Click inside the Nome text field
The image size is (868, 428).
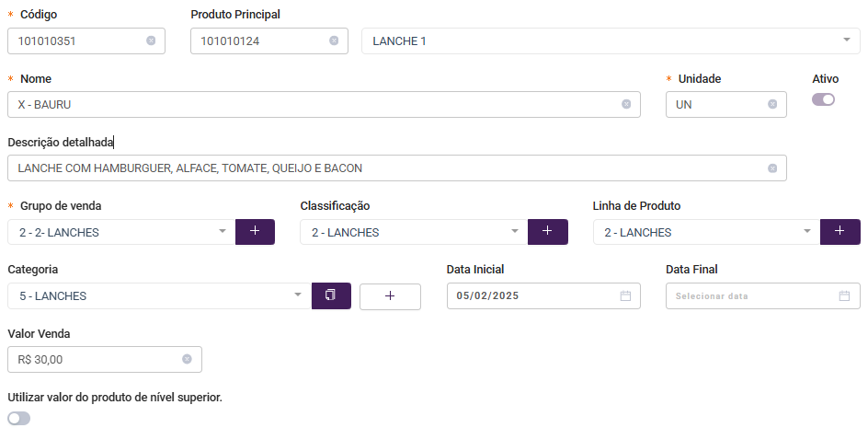[324, 104]
